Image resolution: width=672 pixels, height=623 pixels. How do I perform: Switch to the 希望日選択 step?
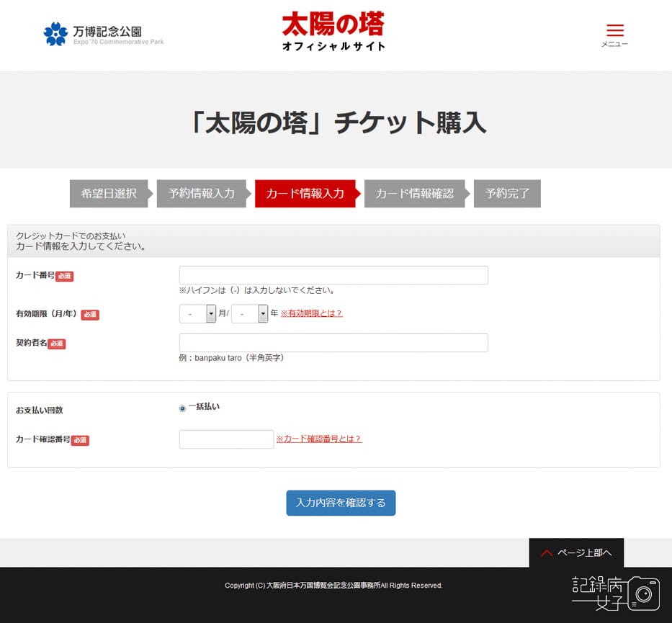point(108,194)
